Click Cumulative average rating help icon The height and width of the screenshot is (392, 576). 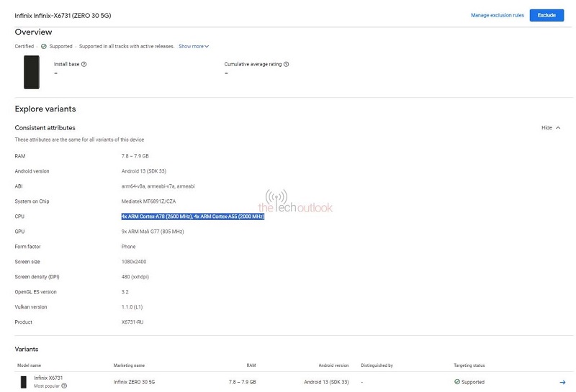[286, 64]
